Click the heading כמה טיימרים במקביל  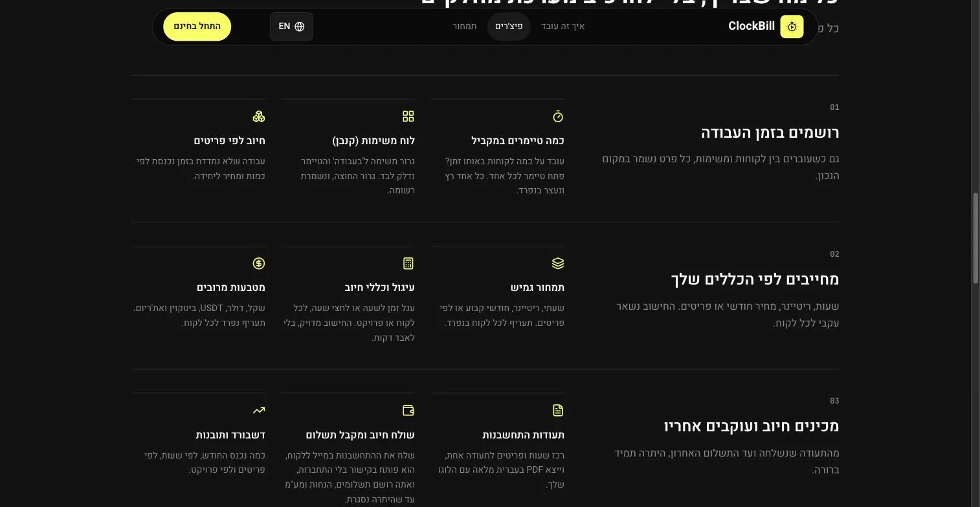[518, 141]
